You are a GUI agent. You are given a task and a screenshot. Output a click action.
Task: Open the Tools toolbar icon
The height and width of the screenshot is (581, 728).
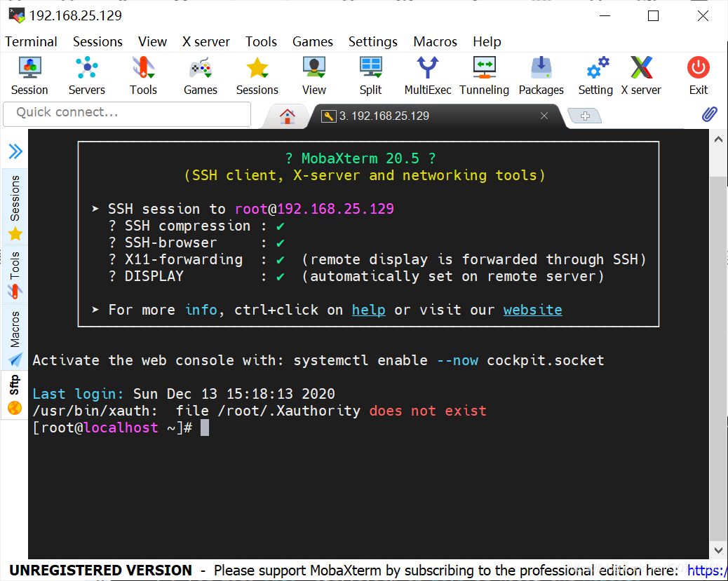click(144, 76)
